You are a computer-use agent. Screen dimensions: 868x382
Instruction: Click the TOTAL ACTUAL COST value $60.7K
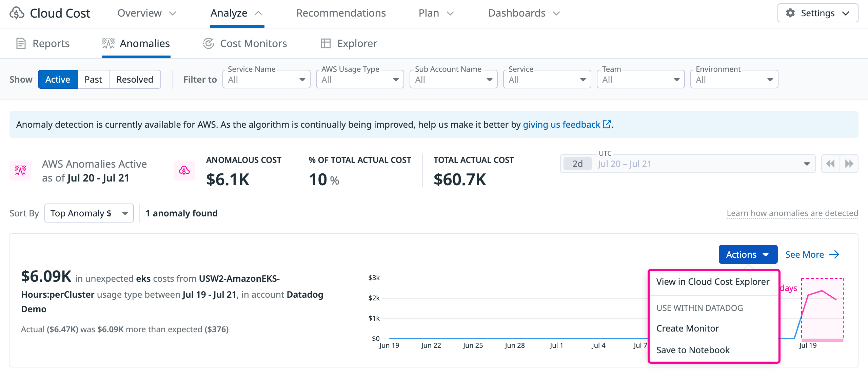tap(460, 179)
